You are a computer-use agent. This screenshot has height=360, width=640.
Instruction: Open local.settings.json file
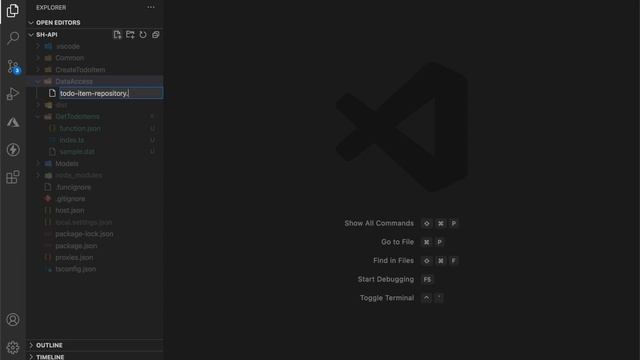click(95, 222)
